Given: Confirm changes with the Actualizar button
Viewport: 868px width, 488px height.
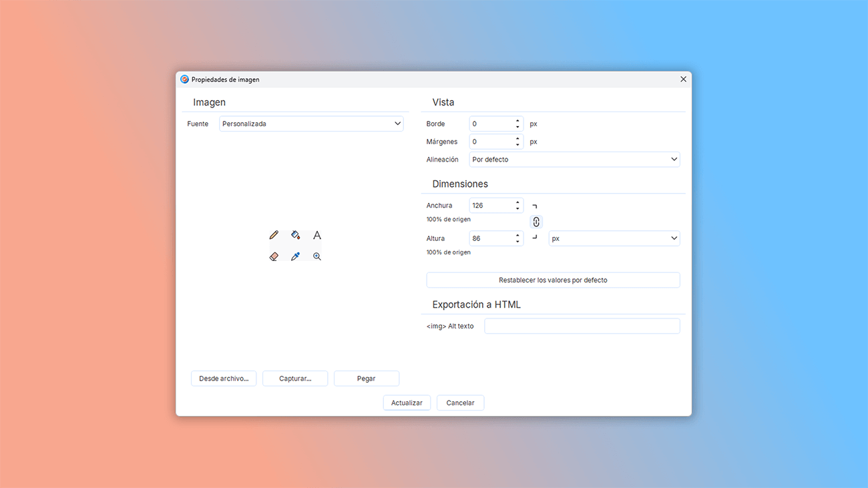Looking at the screenshot, I should tap(407, 403).
